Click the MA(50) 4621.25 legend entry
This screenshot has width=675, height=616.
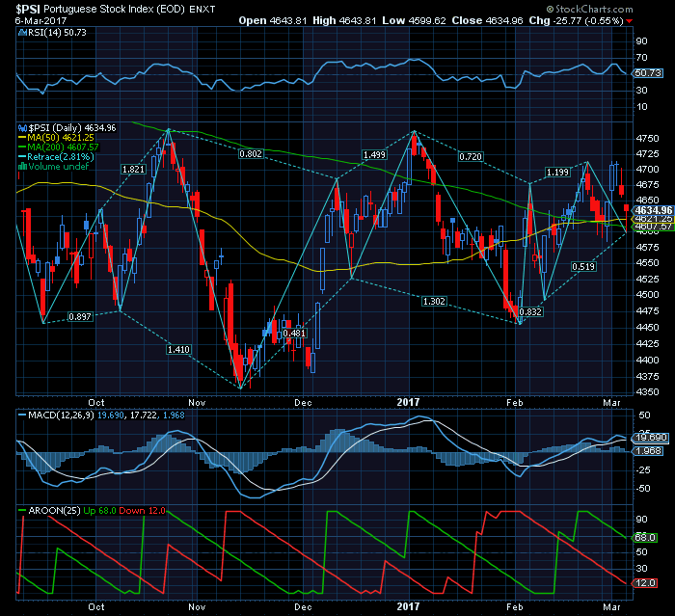[x=60, y=138]
